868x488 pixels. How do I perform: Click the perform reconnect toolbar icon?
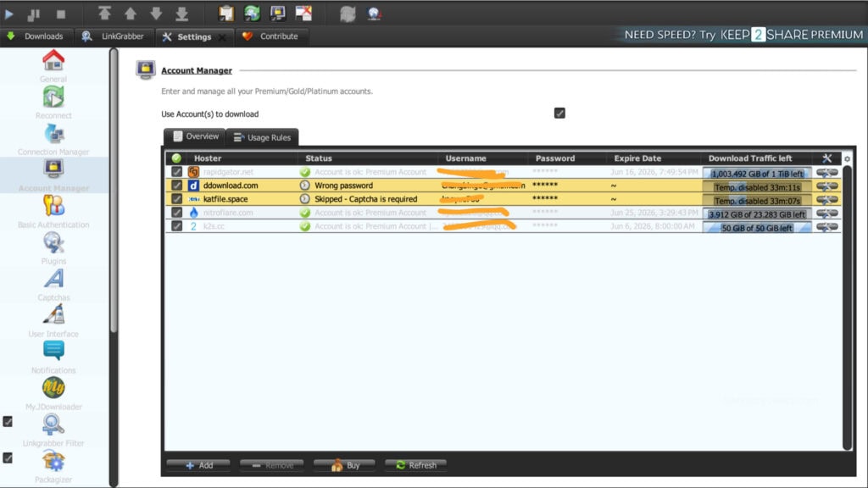point(348,14)
